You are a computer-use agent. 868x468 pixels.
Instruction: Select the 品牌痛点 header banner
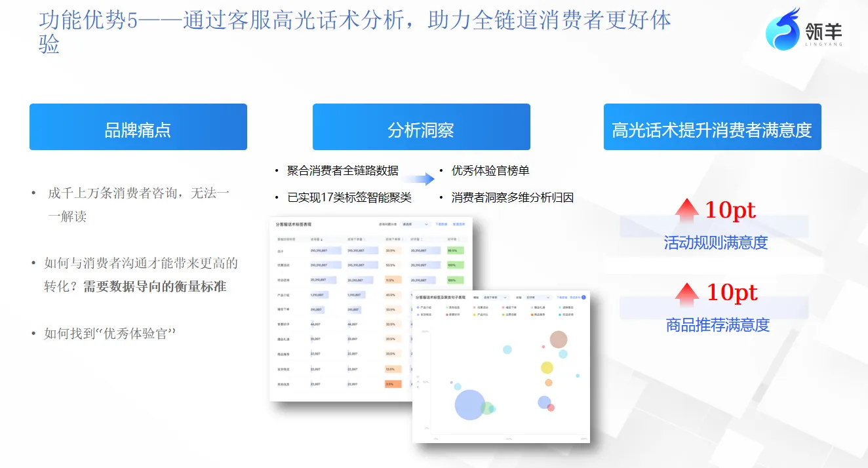138,127
